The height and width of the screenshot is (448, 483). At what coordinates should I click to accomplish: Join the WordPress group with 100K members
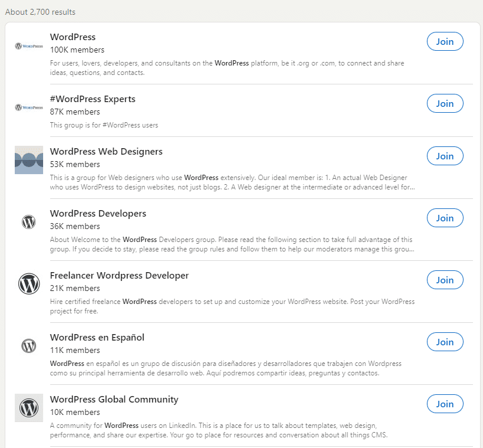[x=445, y=41]
